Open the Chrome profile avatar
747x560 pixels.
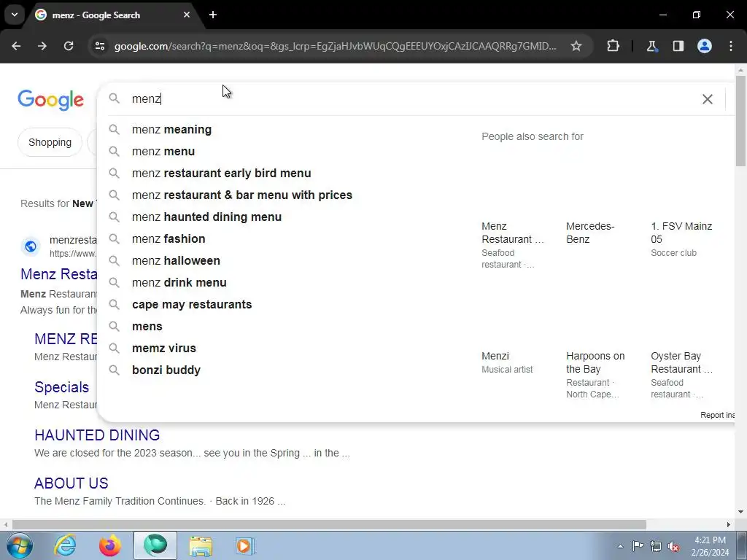coord(705,46)
